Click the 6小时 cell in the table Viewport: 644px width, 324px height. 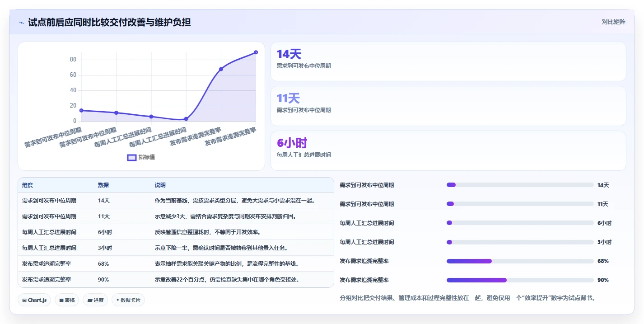tap(105, 232)
